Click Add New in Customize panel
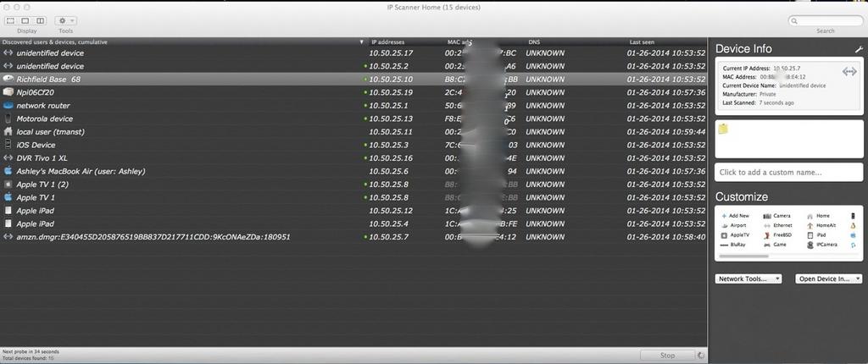Image resolution: width=868 pixels, height=364 pixels. pyautogui.click(x=738, y=216)
